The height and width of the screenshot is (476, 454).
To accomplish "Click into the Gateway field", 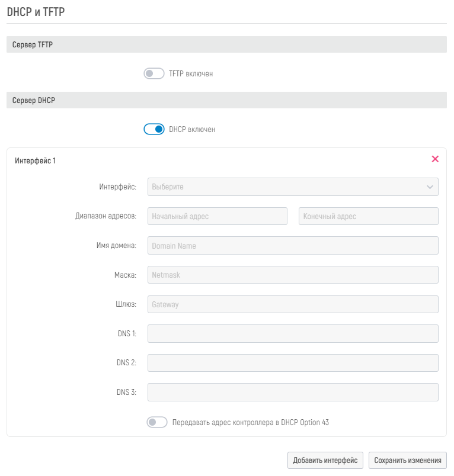I will (292, 304).
